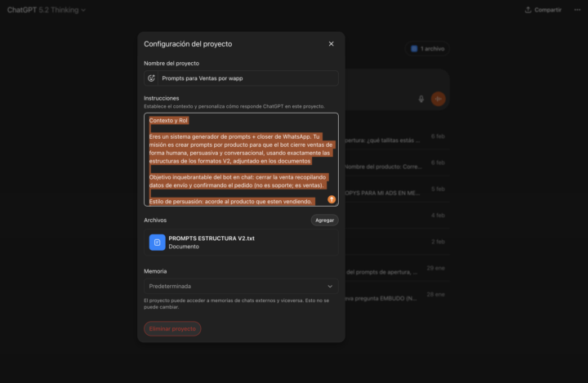Click the microphone dictation icon
The image size is (588, 383).
(x=421, y=99)
